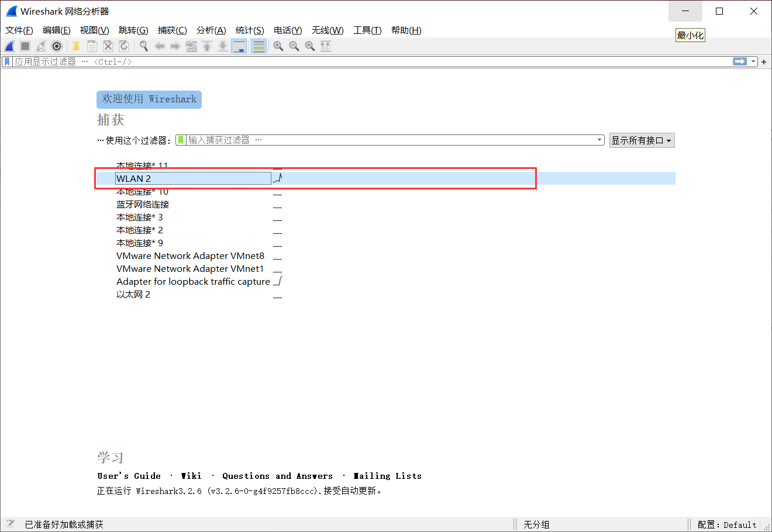Viewport: 772px width, 532px height.
Task: Toggle packet colorization rules icon
Action: click(x=259, y=46)
